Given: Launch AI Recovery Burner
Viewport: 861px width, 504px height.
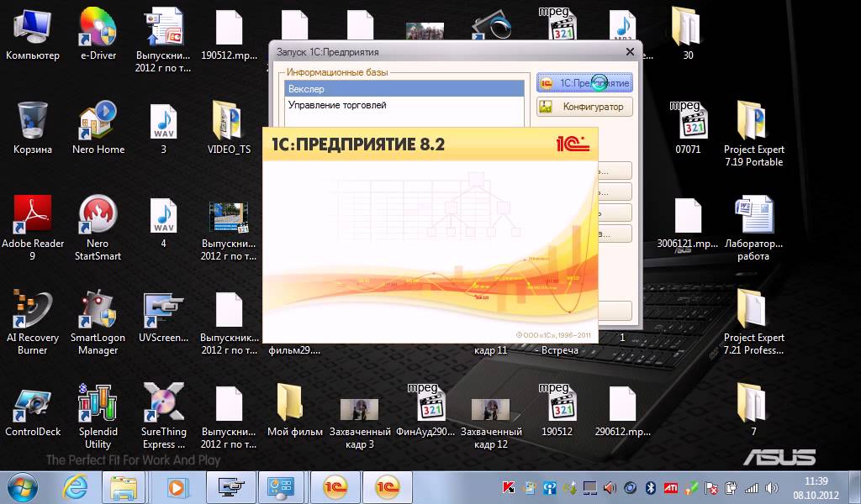Looking at the screenshot, I should pyautogui.click(x=33, y=322).
